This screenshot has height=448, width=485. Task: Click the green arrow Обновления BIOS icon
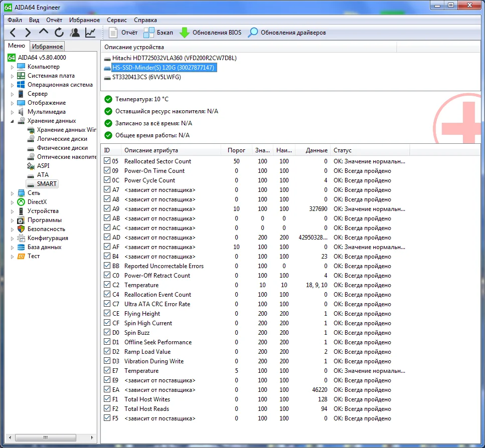185,33
